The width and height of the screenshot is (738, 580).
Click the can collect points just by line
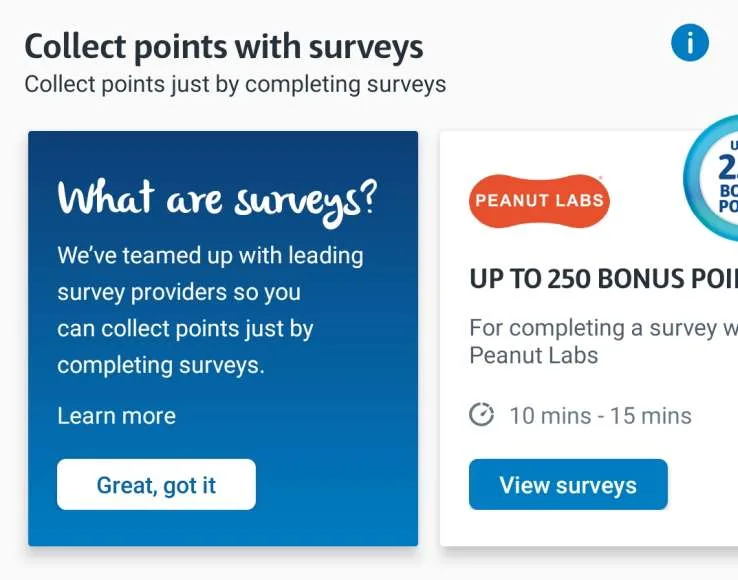tap(185, 329)
